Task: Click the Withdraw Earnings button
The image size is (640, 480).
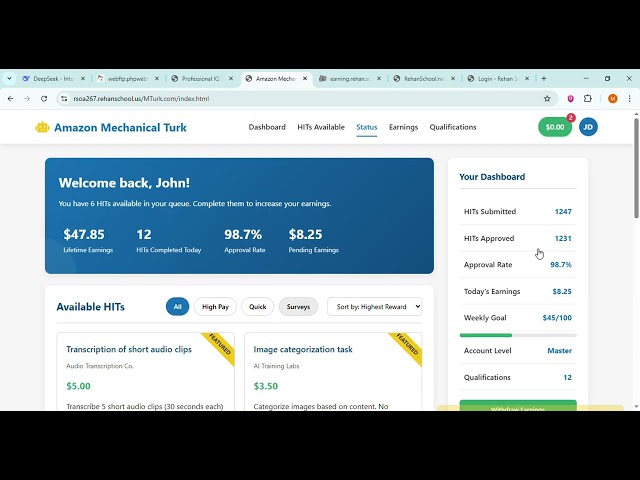Action: pos(518,406)
